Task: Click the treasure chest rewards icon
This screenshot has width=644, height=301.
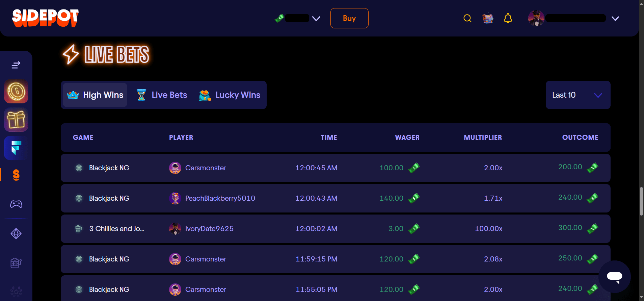Action: pyautogui.click(x=487, y=18)
